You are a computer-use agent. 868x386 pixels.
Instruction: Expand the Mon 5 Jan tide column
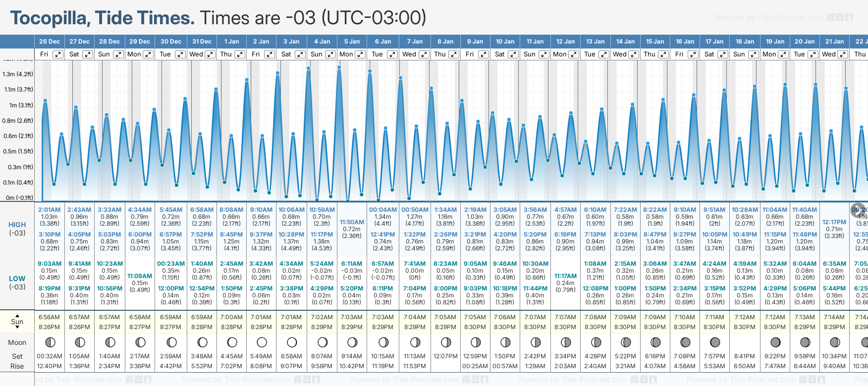tap(360, 54)
